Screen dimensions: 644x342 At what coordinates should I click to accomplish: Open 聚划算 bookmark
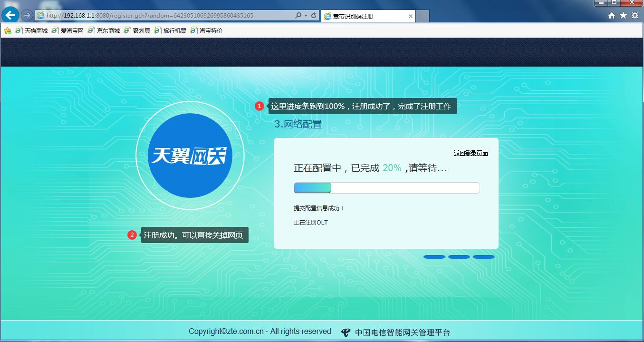point(137,31)
